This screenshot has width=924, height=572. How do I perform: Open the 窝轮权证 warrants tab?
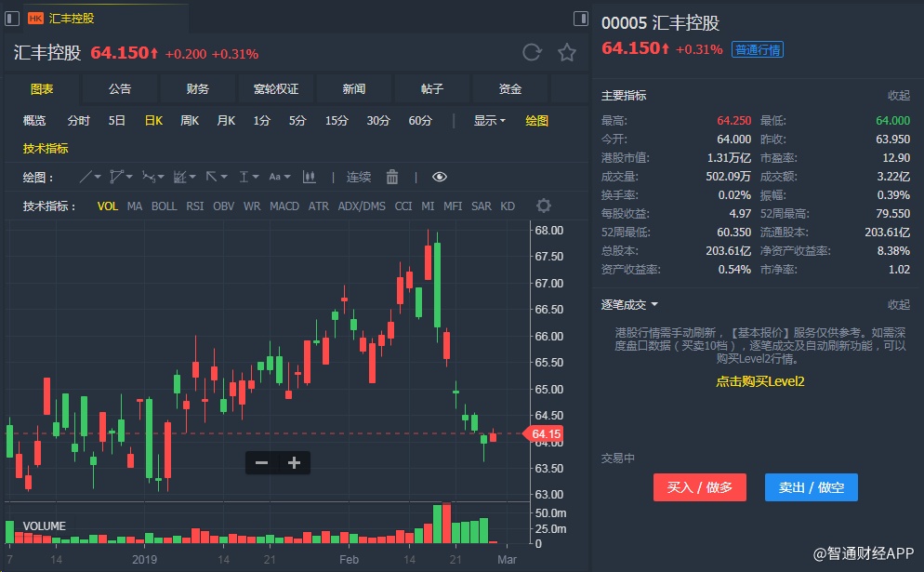click(x=276, y=89)
